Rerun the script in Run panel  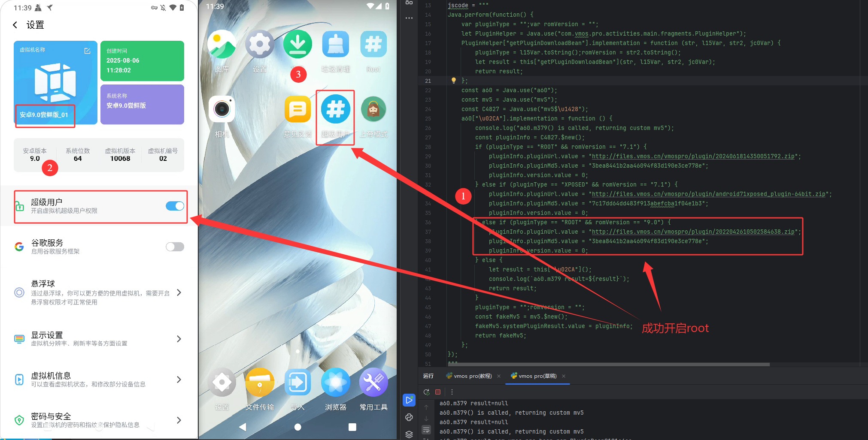tap(426, 392)
